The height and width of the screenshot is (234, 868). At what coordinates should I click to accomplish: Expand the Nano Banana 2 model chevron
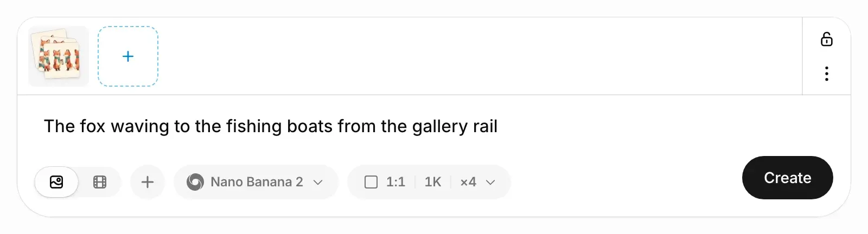[x=318, y=182]
